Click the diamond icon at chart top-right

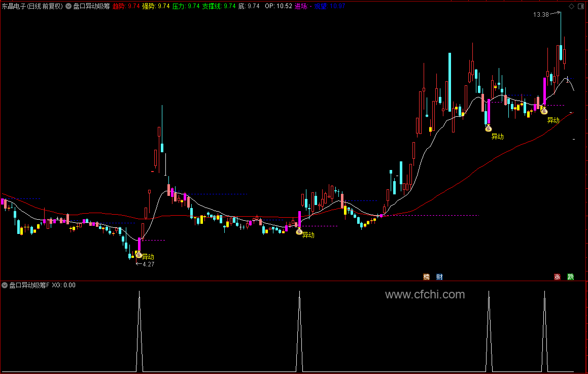coord(571,6)
